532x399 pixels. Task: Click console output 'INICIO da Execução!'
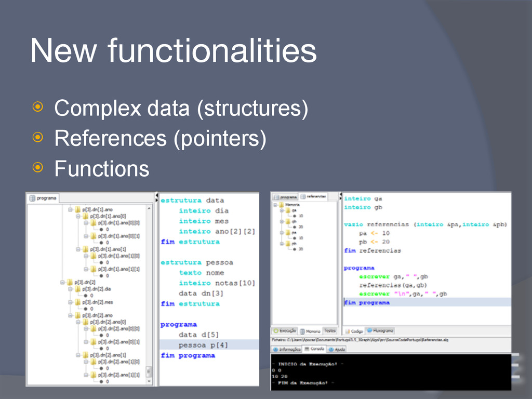[x=308, y=364]
